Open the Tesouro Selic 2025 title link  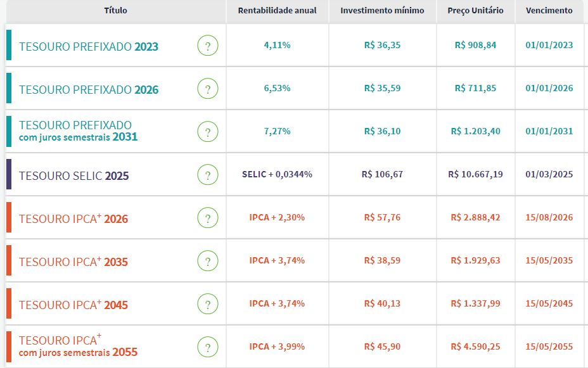pos(74,176)
